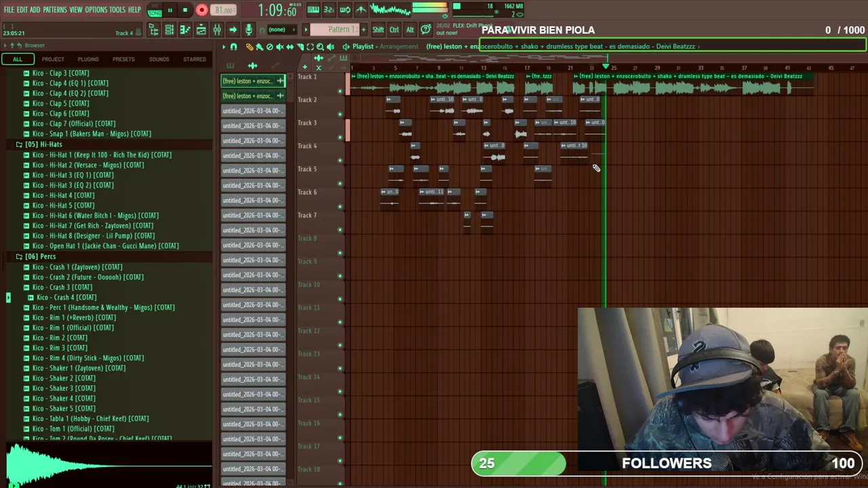Open the OPTIONS menu
Screen dimensions: 868x488
tap(96, 10)
